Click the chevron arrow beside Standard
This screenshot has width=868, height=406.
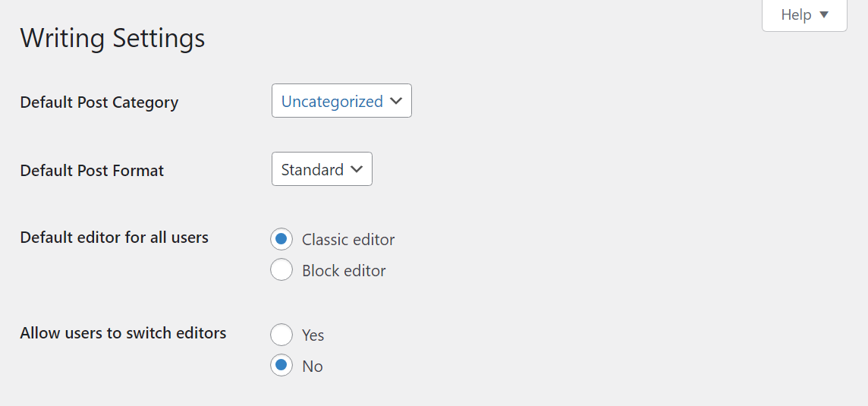tap(357, 170)
